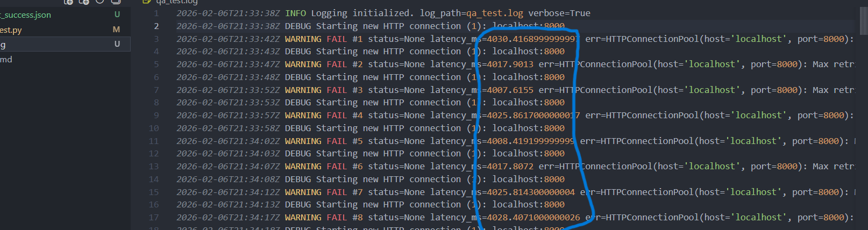Click timestamp 2026-02-06T21:33:38Z on line 2

228,26
